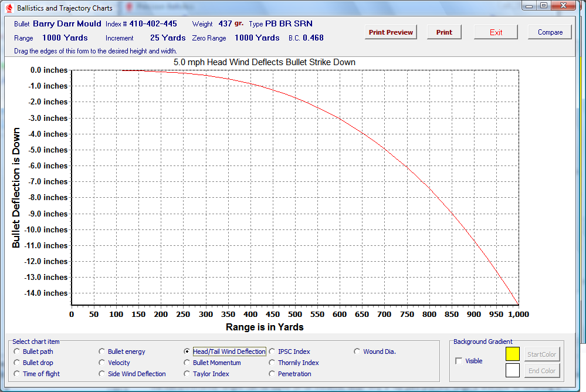Image resolution: width=586 pixels, height=392 pixels.
Task: Switch to Wound Dia. chart
Action: pos(357,352)
